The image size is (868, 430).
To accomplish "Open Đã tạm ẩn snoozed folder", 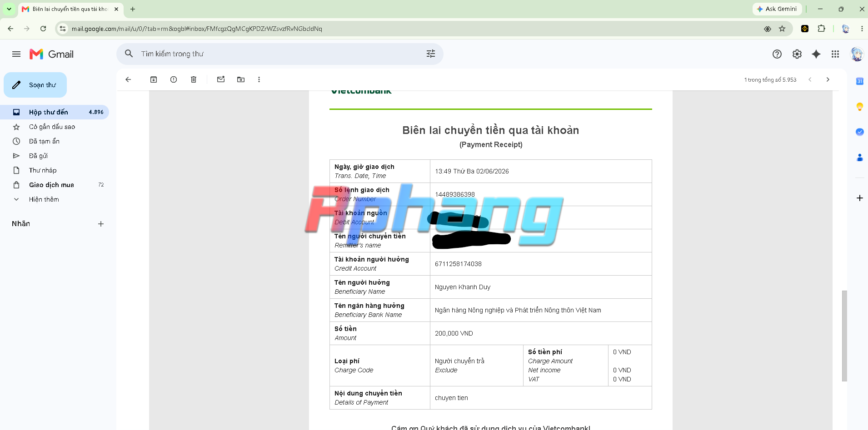I will click(55, 141).
